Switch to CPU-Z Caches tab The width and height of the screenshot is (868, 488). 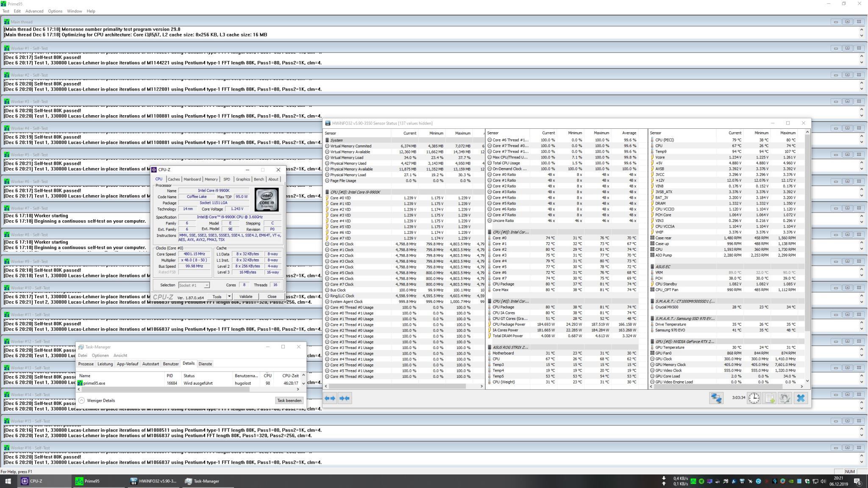tap(174, 179)
